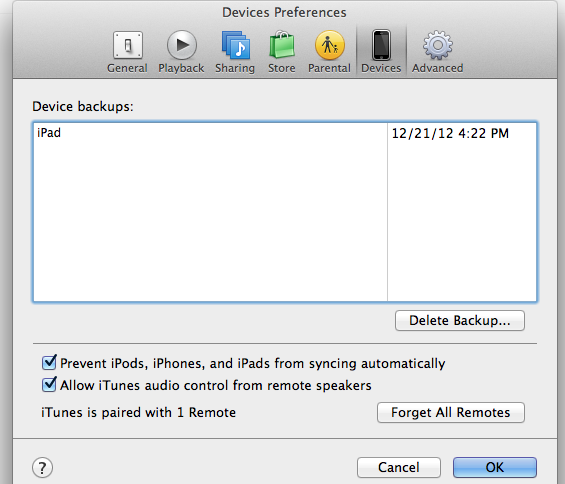Click the Forget All Remotes button
Viewport: 565px width, 484px height.
[x=450, y=412]
